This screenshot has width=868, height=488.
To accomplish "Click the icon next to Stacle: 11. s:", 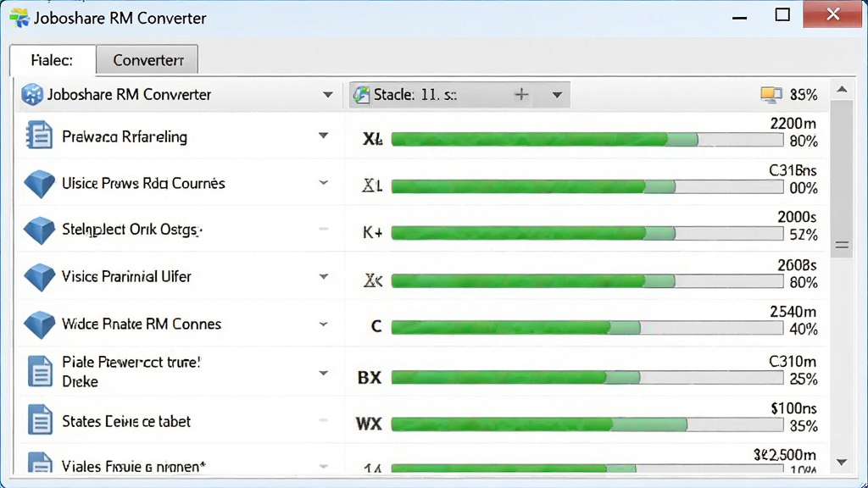I will (x=361, y=95).
